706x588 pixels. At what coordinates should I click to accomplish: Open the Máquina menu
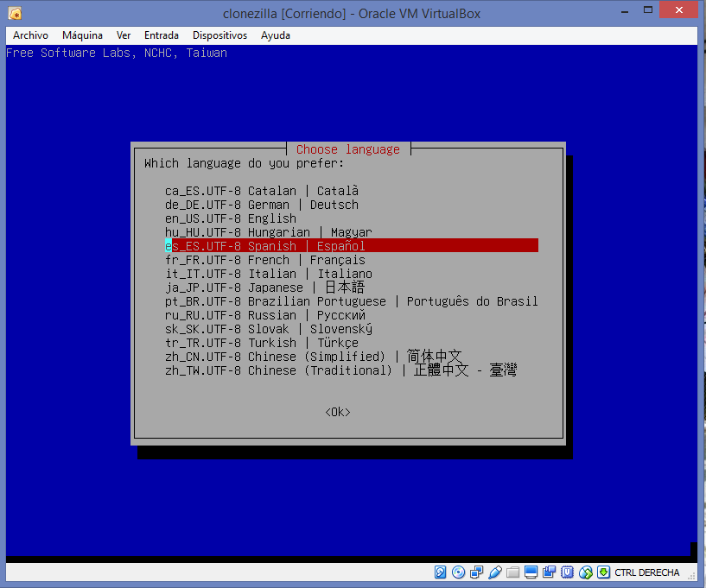pos(82,35)
